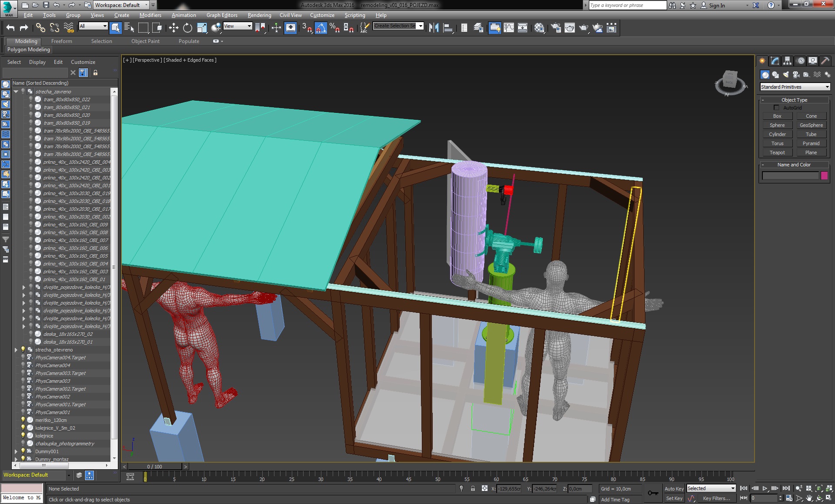835x504 pixels.
Task: Click the Pyramid button
Action: pos(812,143)
